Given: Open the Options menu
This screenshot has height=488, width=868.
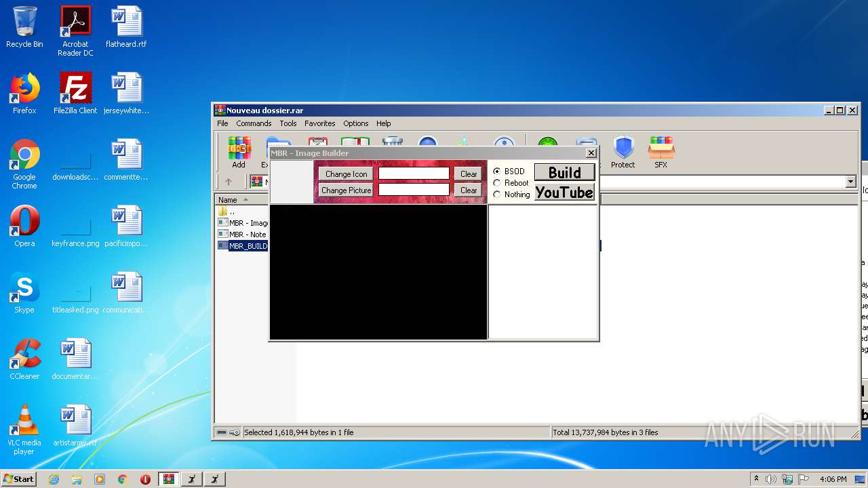Looking at the screenshot, I should [x=355, y=123].
